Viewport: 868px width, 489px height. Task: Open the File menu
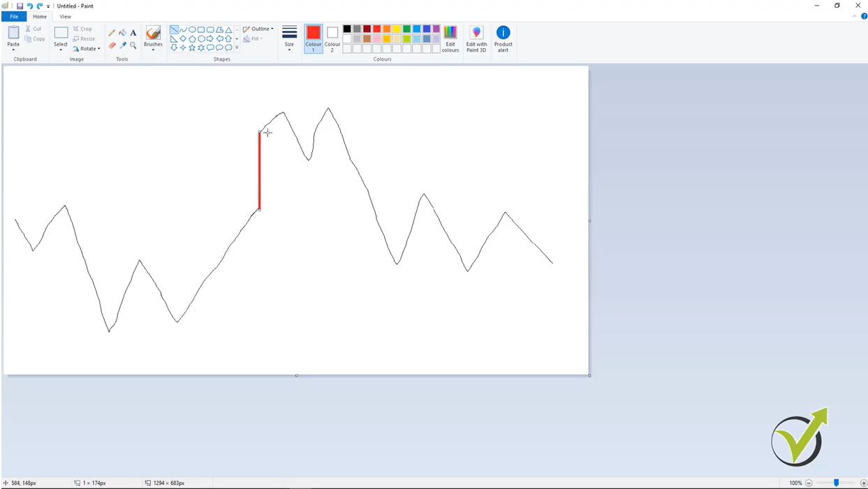click(13, 16)
